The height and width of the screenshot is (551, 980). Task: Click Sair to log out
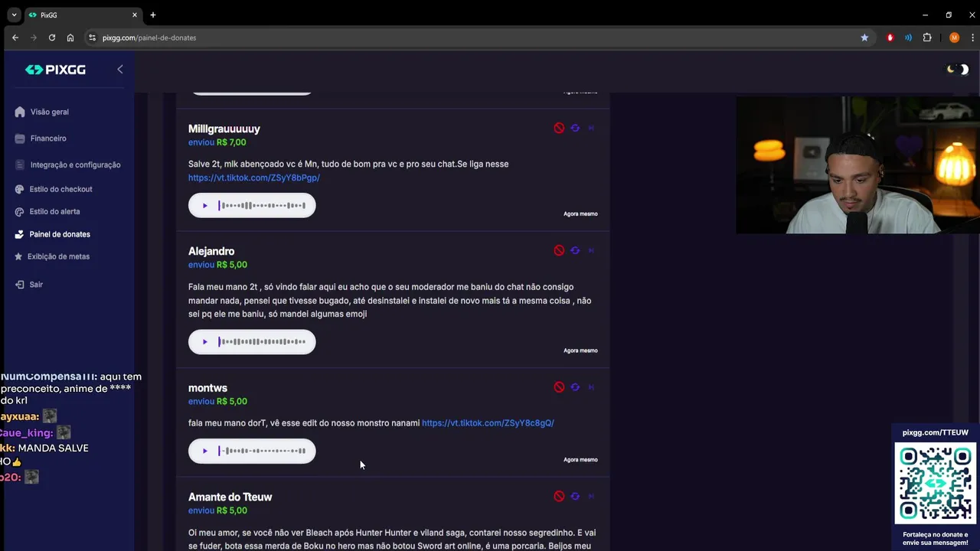(36, 285)
